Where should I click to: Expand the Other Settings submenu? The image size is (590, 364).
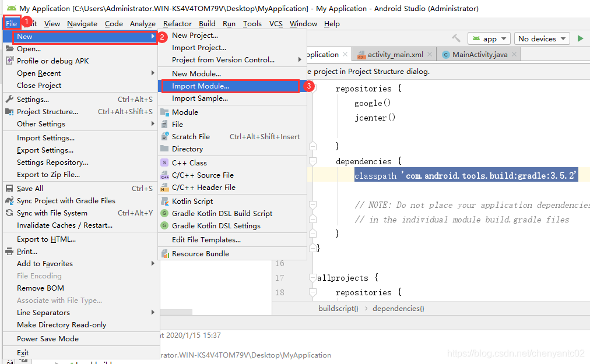(x=153, y=123)
